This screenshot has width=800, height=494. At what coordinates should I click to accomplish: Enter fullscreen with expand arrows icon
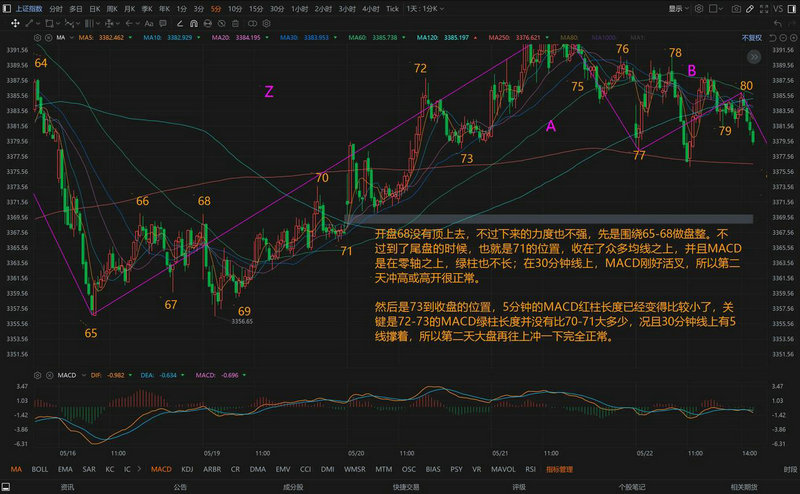(x=764, y=9)
